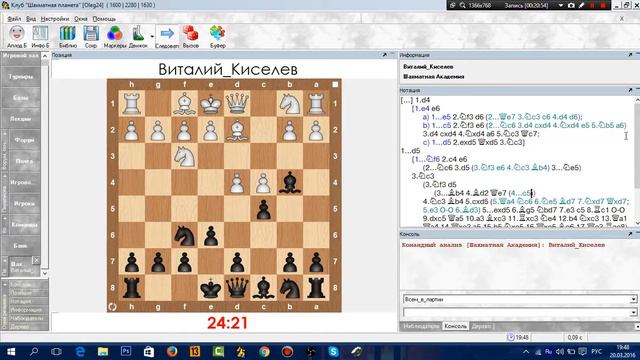
Task: Undock the Информация panel with the arrow icon
Action: click(630, 55)
